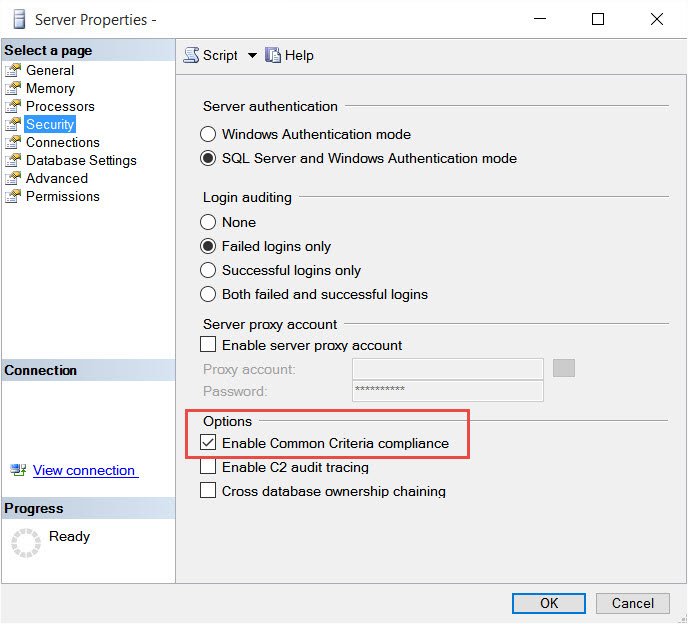Open the Processors page
This screenshot has height=624, width=688.
click(x=60, y=106)
